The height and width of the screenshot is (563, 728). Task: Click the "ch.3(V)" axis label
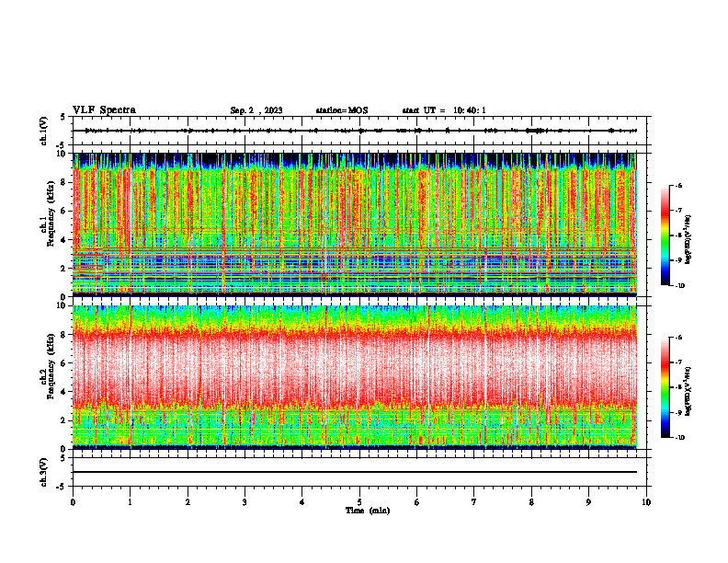click(x=44, y=472)
